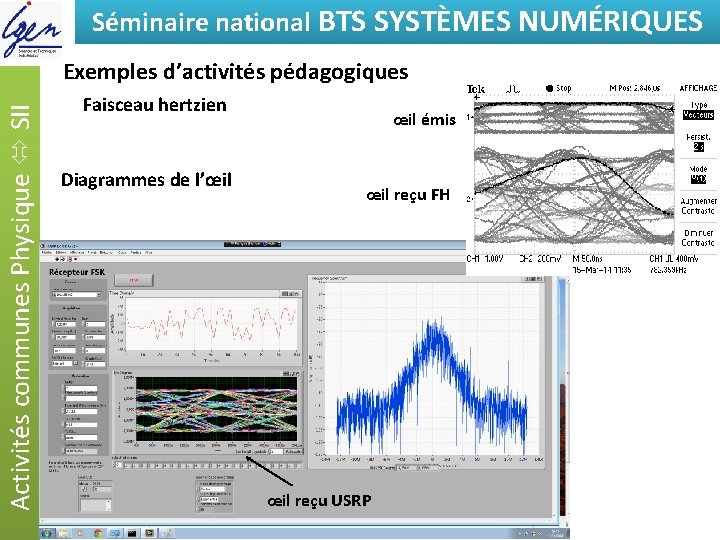Screen dimensions: 720x540
Task: Open the command prompt taskbar icon
Action: [x=132, y=533]
